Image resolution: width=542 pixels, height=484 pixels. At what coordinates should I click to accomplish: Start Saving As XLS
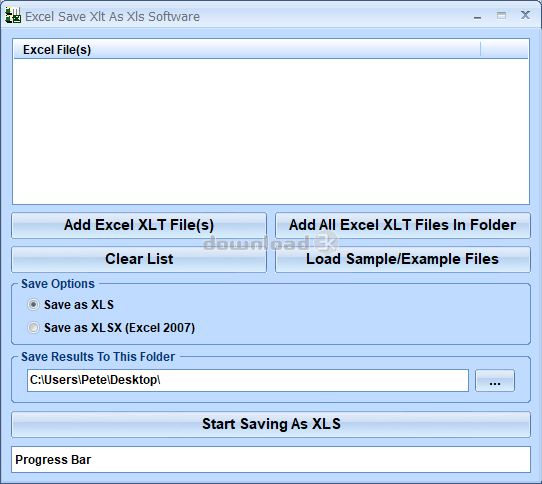271,424
